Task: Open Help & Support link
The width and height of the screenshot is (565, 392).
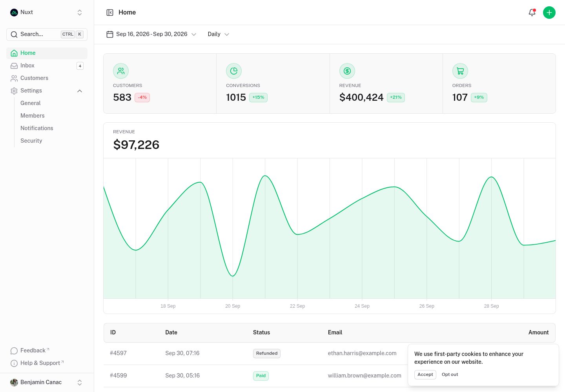Action: [47, 363]
